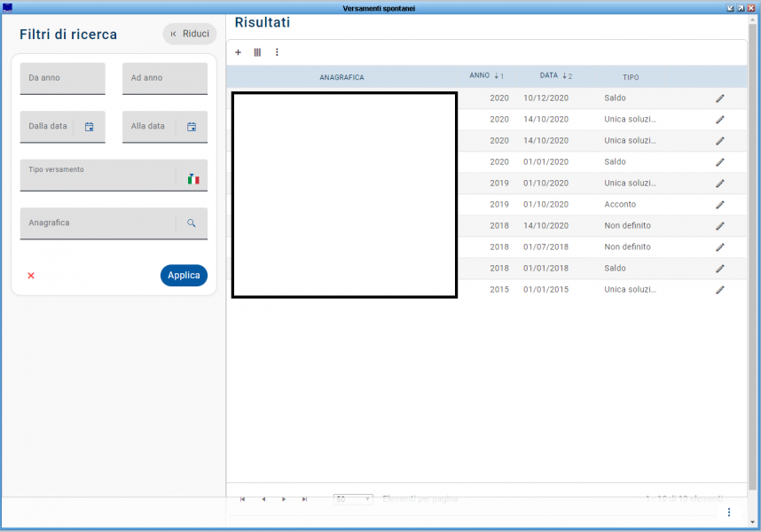Viewport: 761px width, 532px height.
Task: Edit the 2019 Unica soluzi… row
Action: [719, 184]
